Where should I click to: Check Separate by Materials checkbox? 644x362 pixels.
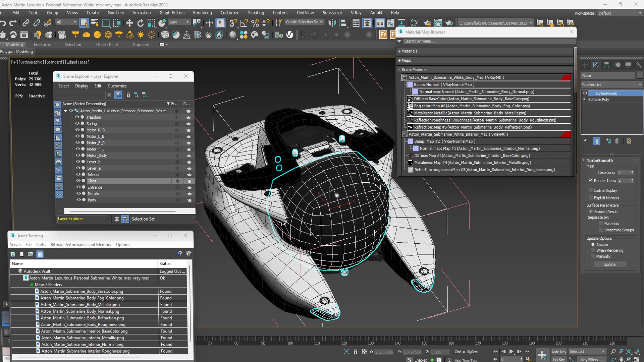coord(601,224)
